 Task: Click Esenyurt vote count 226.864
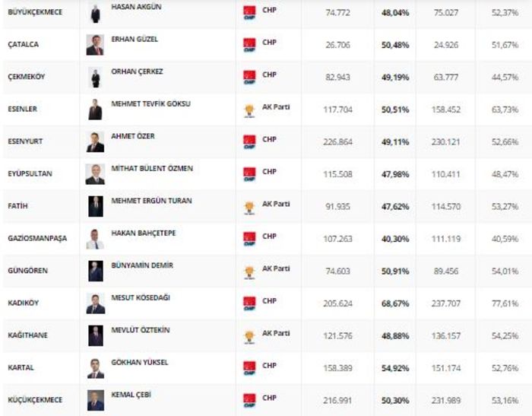click(337, 141)
